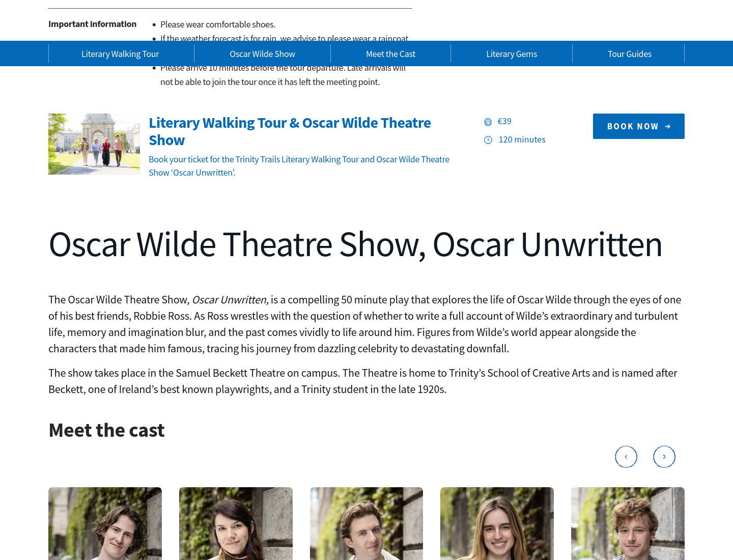This screenshot has height=560, width=733.
Task: Select the Meet the Cast nav tab
Action: click(x=390, y=54)
